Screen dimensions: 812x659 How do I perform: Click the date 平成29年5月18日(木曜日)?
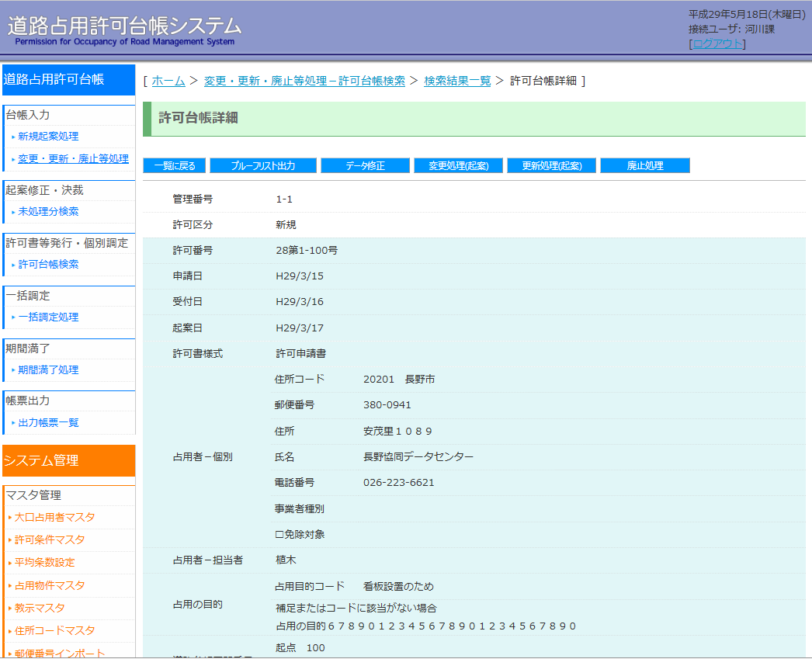(747, 15)
